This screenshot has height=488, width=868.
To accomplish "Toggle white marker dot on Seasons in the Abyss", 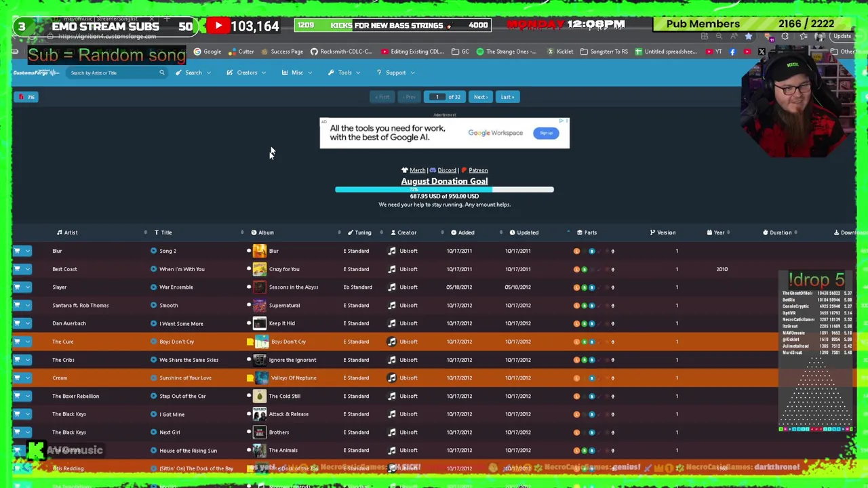I will [249, 287].
